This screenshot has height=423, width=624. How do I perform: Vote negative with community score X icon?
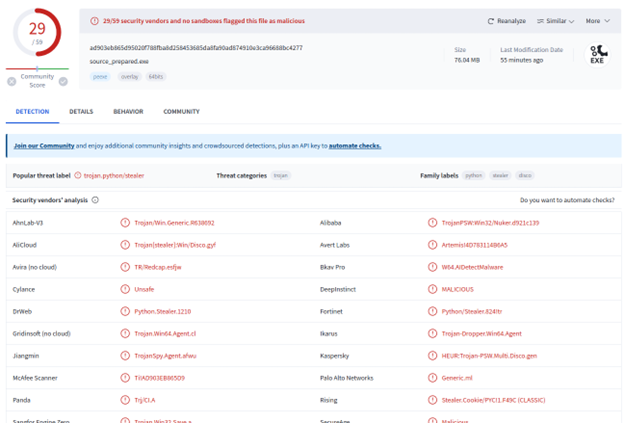[x=12, y=82]
